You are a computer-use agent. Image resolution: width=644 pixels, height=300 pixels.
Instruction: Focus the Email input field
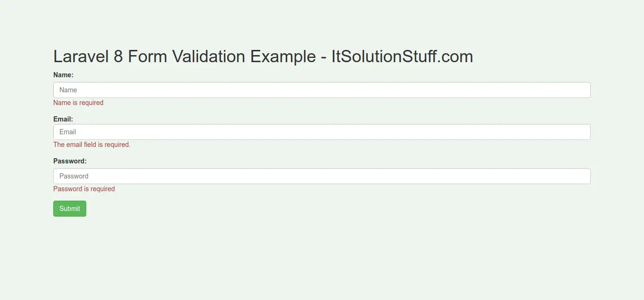(322, 132)
